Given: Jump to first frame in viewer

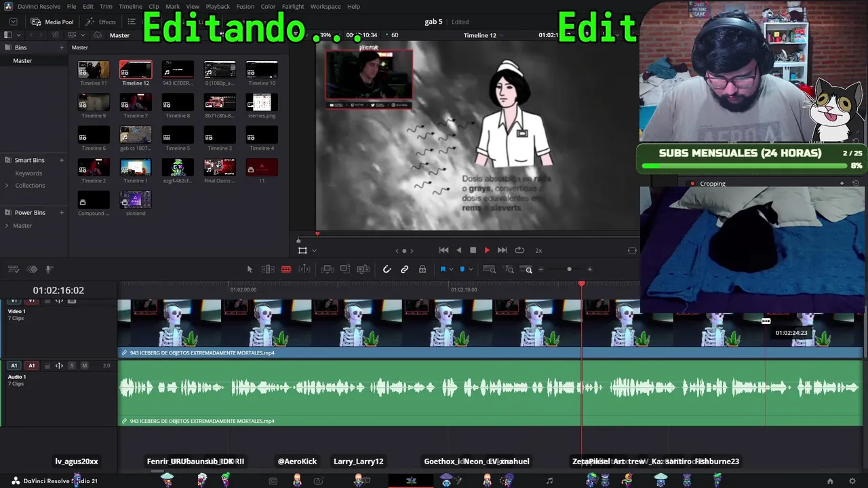Looking at the screenshot, I should click(444, 251).
